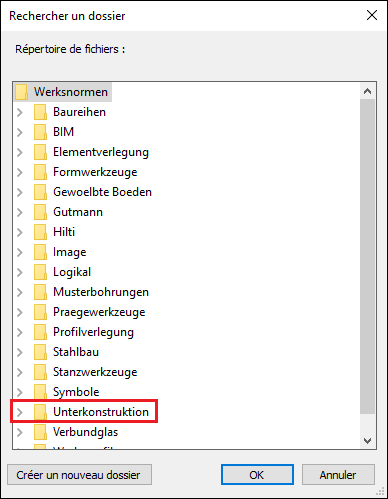The height and width of the screenshot is (499, 388).
Task: Select the Gewoelbte Boeden folder
Action: [102, 192]
